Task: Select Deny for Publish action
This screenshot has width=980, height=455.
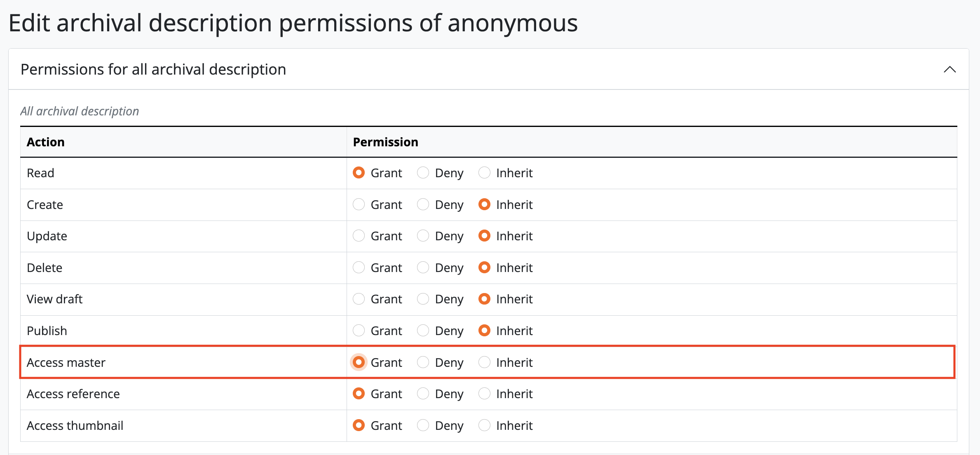Action: (423, 331)
